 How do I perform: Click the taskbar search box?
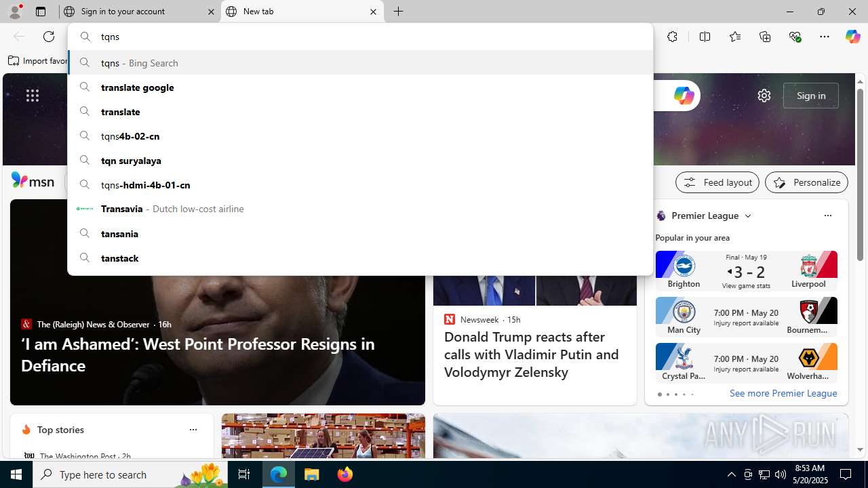pyautogui.click(x=131, y=474)
